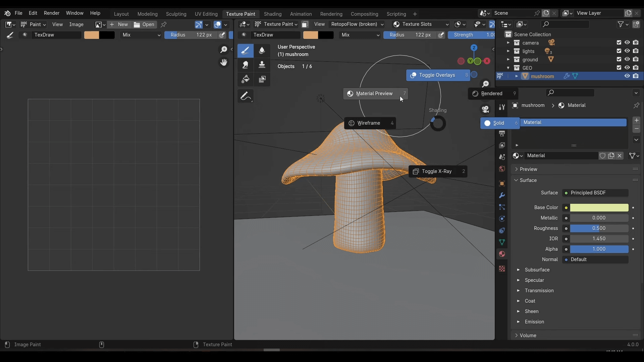The height and width of the screenshot is (362, 644).
Task: Open the World properties tab
Action: tap(502, 169)
